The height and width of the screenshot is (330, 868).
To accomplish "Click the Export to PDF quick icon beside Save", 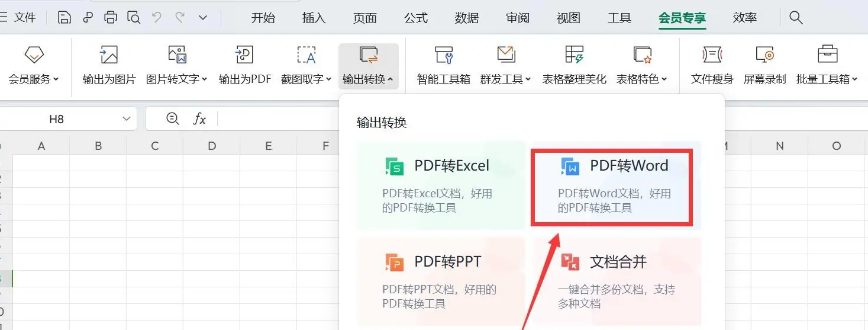I will tap(88, 17).
